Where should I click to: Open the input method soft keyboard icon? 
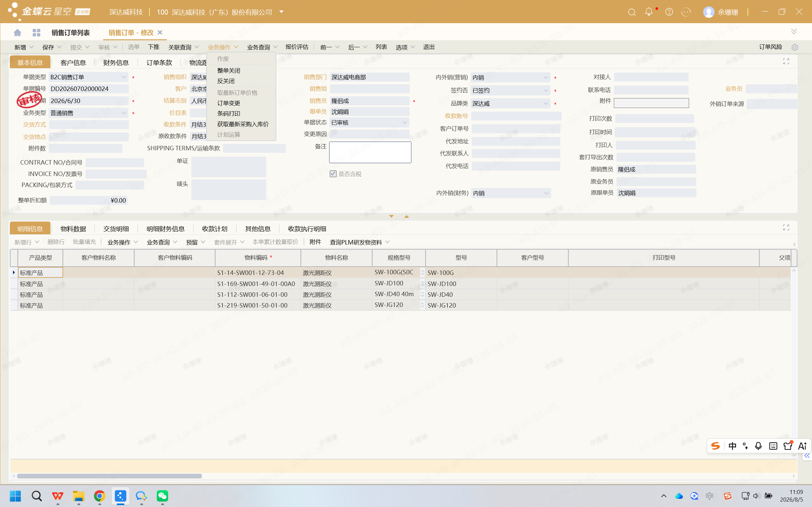[x=773, y=446]
